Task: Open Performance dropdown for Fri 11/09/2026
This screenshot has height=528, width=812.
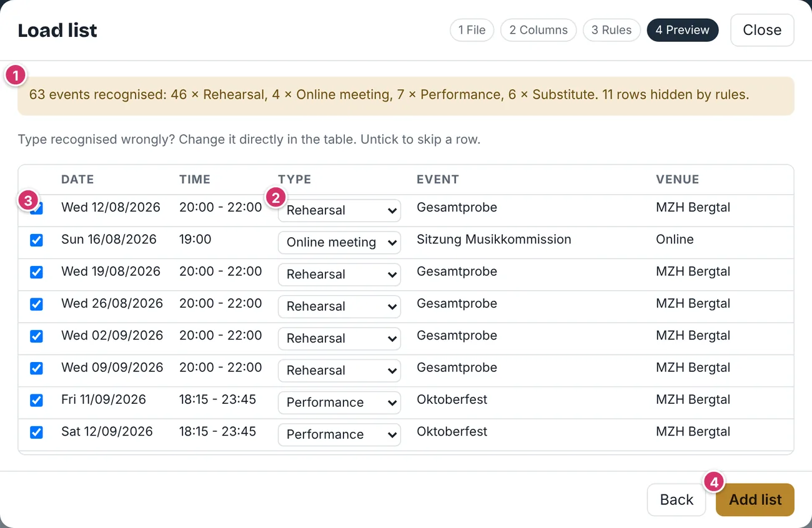Action: pyautogui.click(x=339, y=403)
